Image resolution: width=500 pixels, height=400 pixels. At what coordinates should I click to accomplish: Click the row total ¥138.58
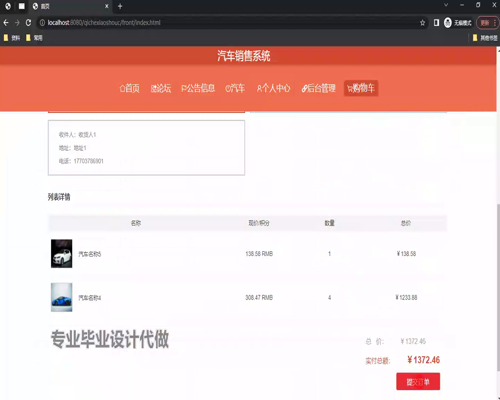[x=406, y=254]
